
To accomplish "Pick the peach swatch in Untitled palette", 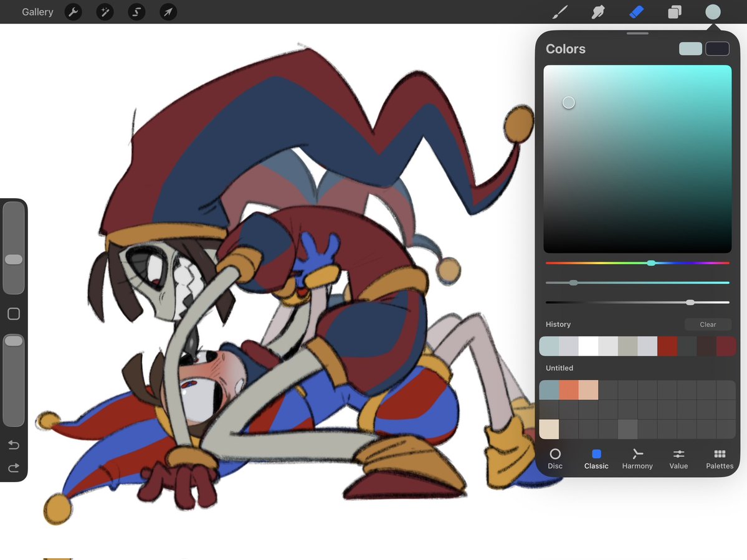I will click(588, 390).
